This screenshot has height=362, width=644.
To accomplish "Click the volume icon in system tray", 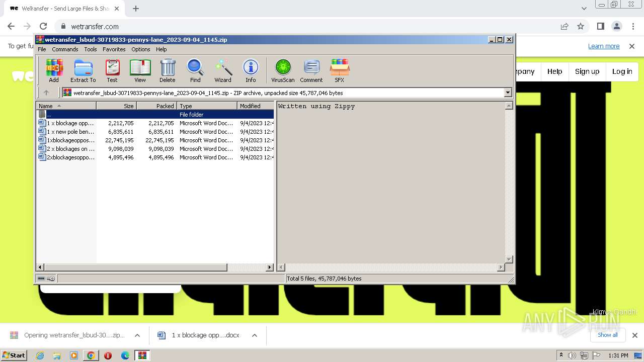I will coord(572,355).
